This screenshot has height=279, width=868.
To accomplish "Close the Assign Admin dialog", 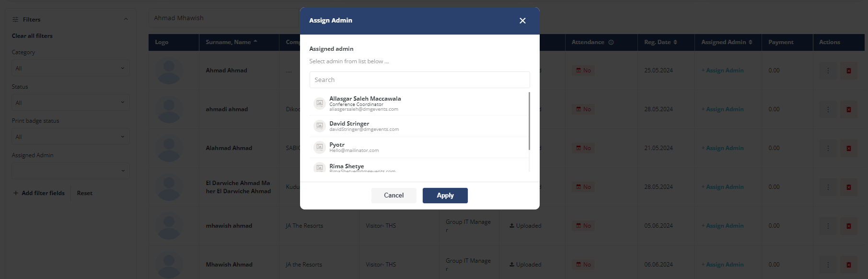I will click(522, 21).
